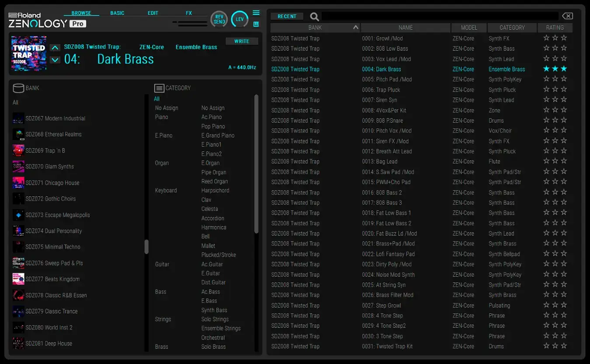Toggle the rating stars for 808 Low Bass
Screen dimensions: 590x364
[555, 48]
